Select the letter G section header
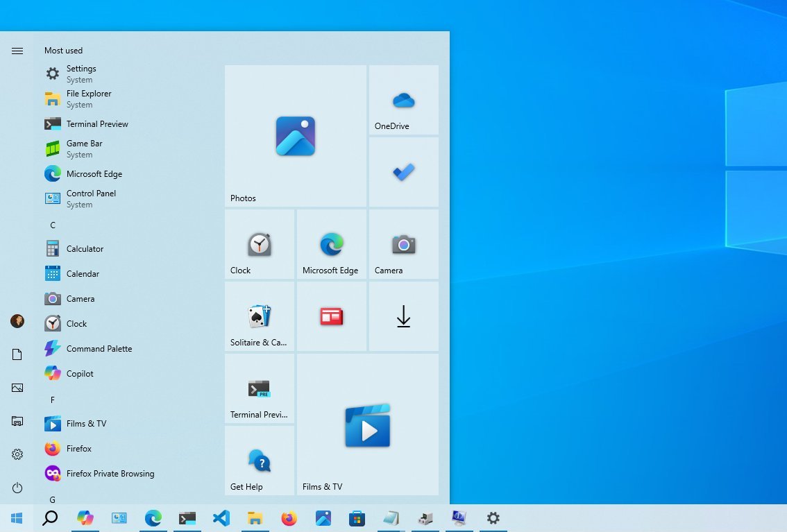The image size is (787, 532). point(52,499)
